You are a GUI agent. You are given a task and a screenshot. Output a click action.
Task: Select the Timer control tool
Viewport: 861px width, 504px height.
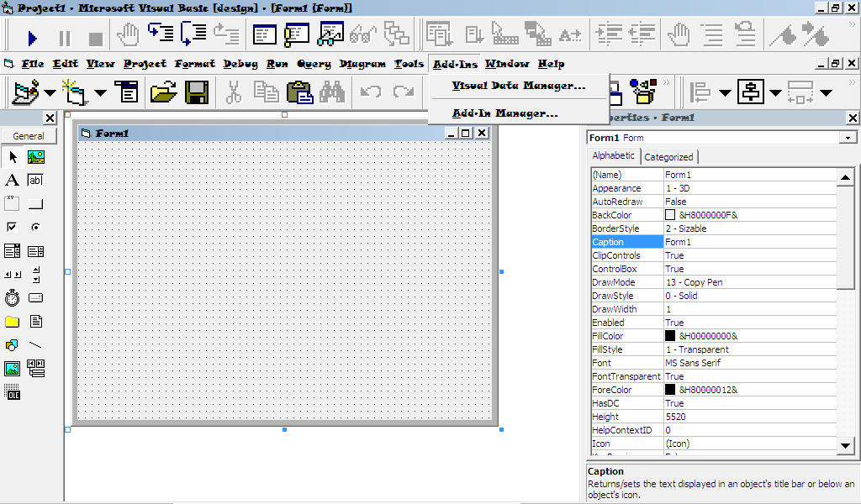coord(13,297)
